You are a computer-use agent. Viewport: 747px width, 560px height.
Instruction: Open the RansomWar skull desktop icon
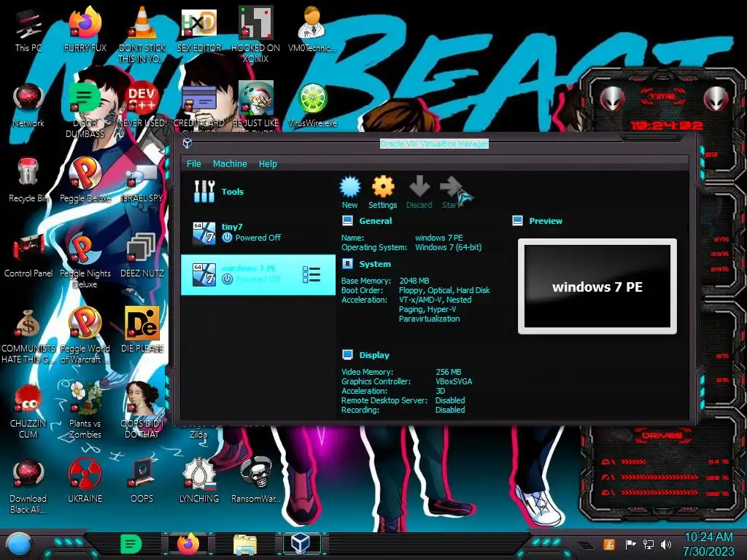[255, 481]
